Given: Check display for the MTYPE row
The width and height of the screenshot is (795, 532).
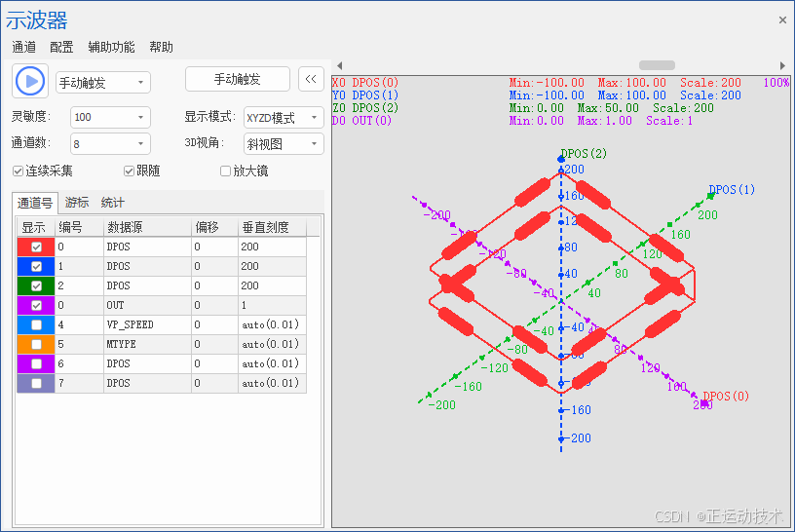Looking at the screenshot, I should [36, 344].
